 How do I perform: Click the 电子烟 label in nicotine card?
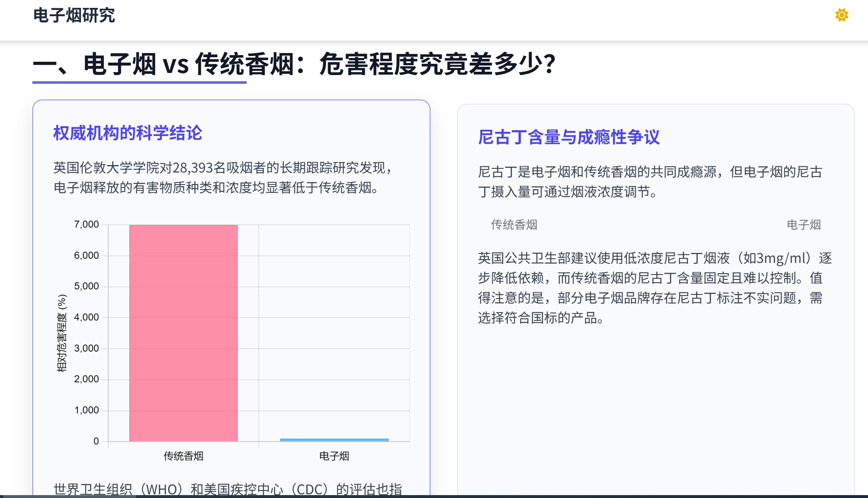[803, 225]
